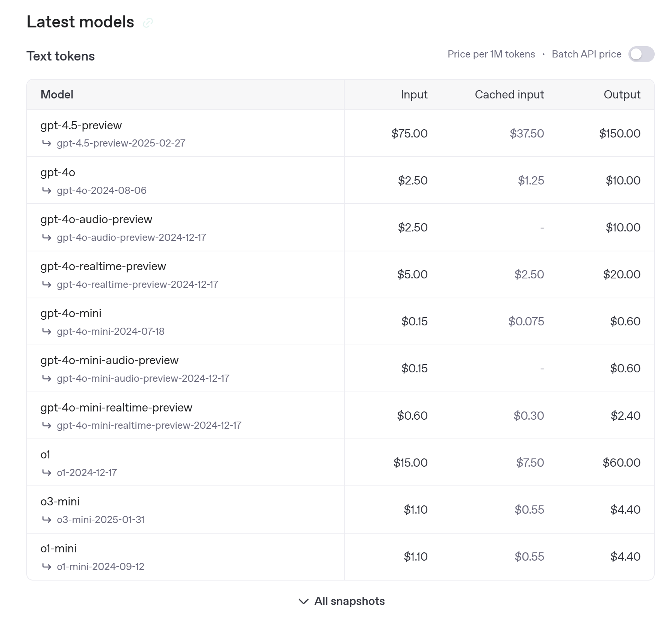Select the gpt-4o-mini-realtime-preview model name

pos(116,407)
